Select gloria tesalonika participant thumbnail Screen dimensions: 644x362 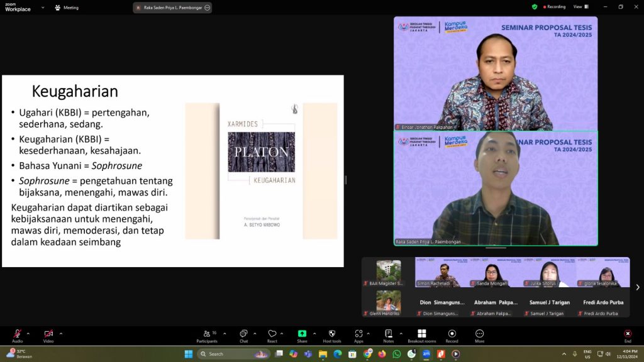coord(603,273)
